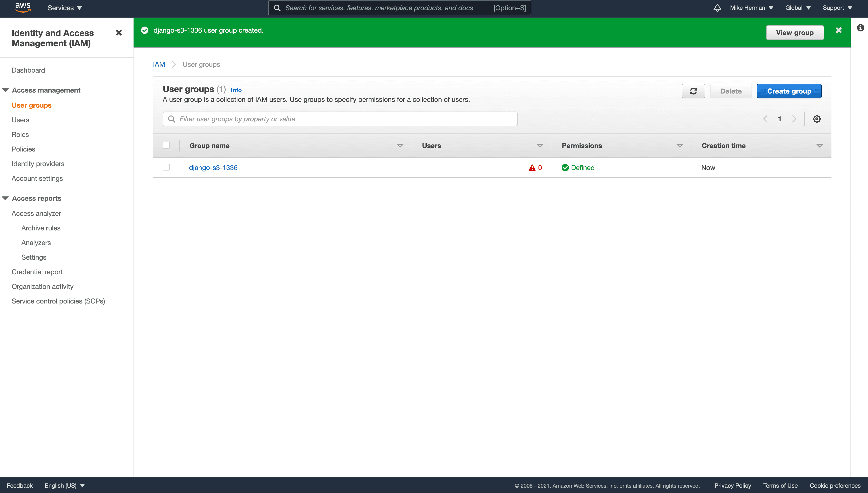Open Cookie preferences footer link
Viewport: 868px width, 493px height.
835,485
